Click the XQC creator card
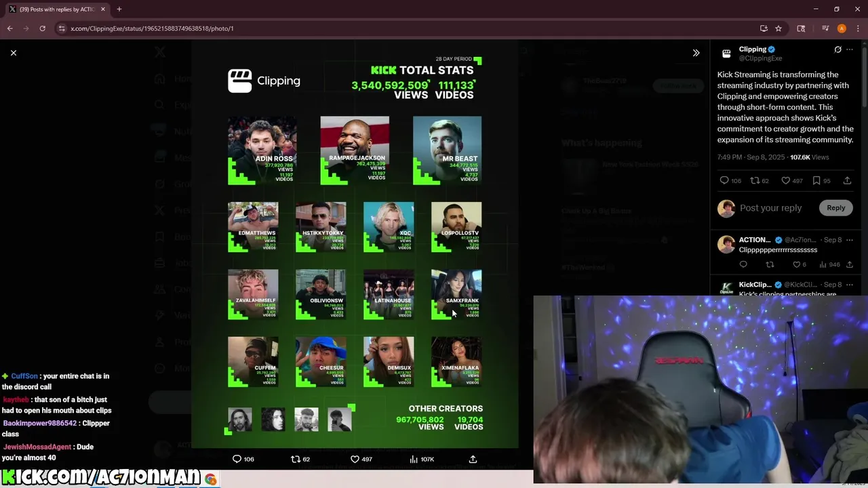Image resolution: width=868 pixels, height=488 pixels. [x=389, y=227]
